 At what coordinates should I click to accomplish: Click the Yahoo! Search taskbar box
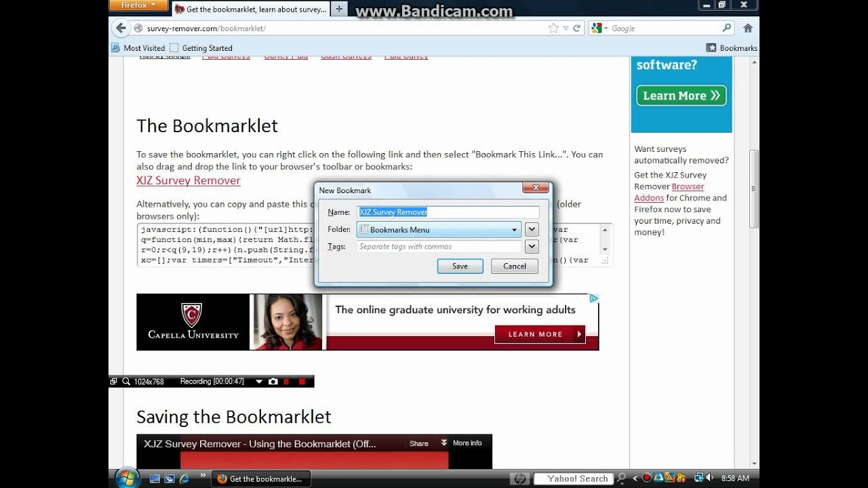pos(574,479)
